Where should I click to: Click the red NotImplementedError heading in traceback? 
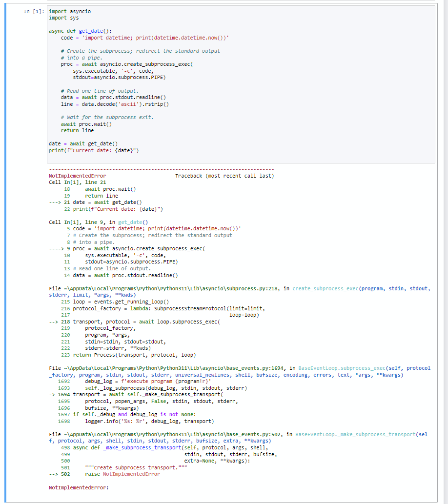coord(78,176)
